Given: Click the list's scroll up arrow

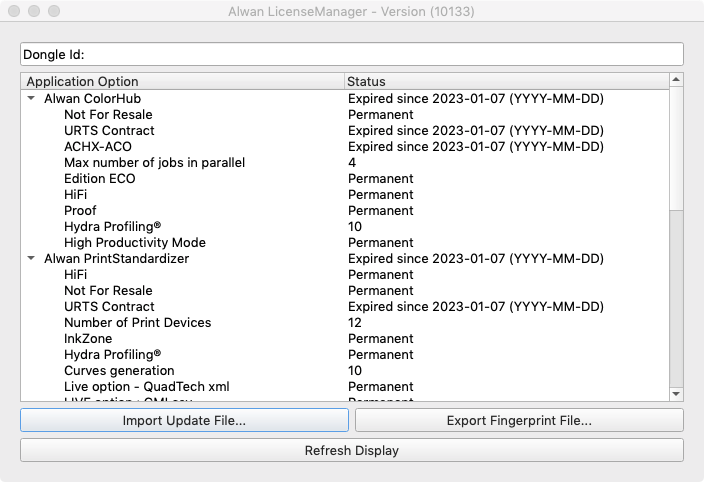Looking at the screenshot, I should [676, 80].
